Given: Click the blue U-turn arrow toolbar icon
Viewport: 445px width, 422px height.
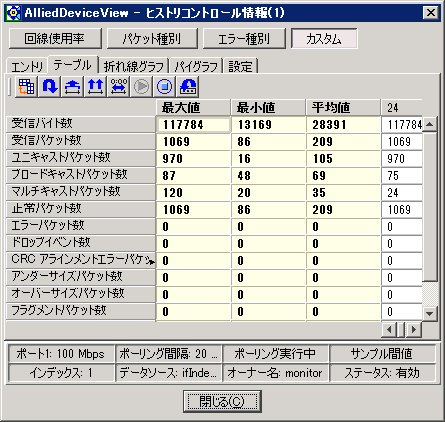Looking at the screenshot, I should tap(50, 87).
